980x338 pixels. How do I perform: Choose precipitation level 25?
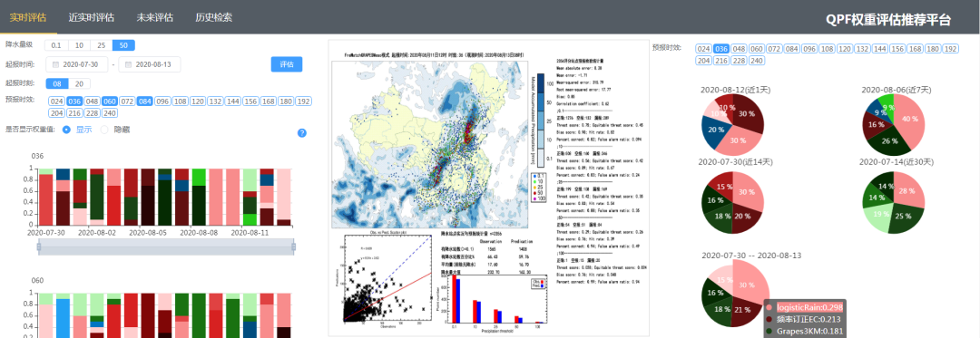click(101, 45)
